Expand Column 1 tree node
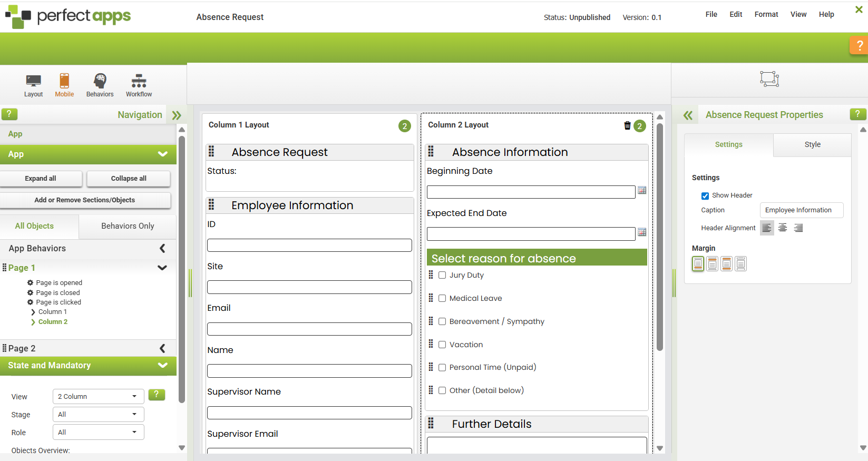This screenshot has width=868, height=461. pos(33,312)
